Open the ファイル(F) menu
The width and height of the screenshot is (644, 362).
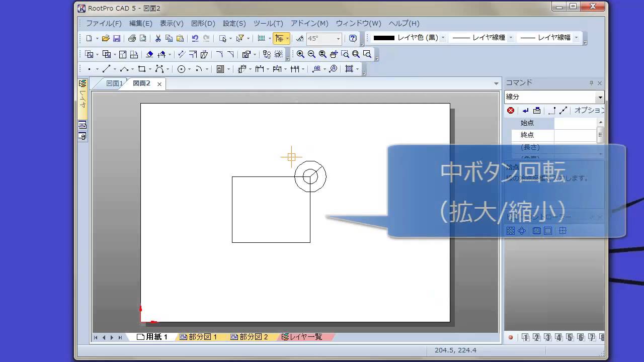104,24
